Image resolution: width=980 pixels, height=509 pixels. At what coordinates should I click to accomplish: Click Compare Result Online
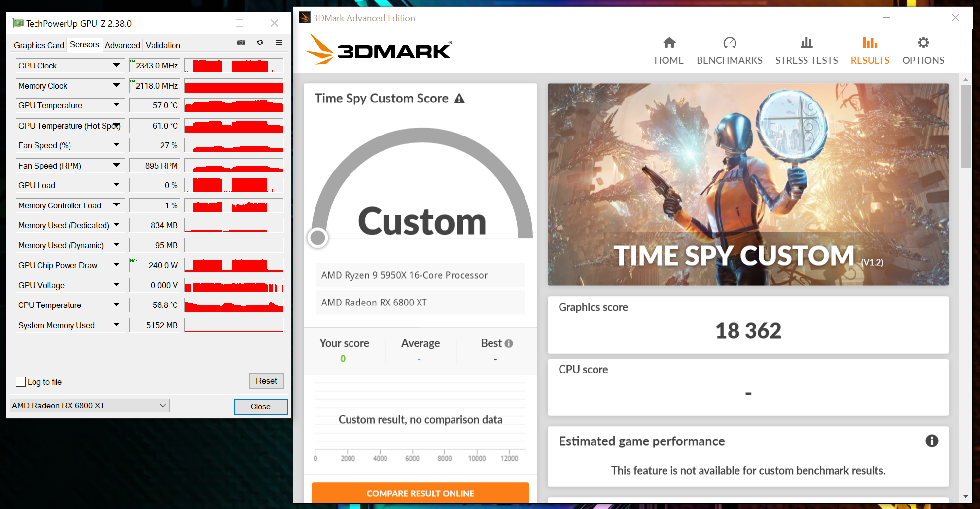pyautogui.click(x=420, y=493)
